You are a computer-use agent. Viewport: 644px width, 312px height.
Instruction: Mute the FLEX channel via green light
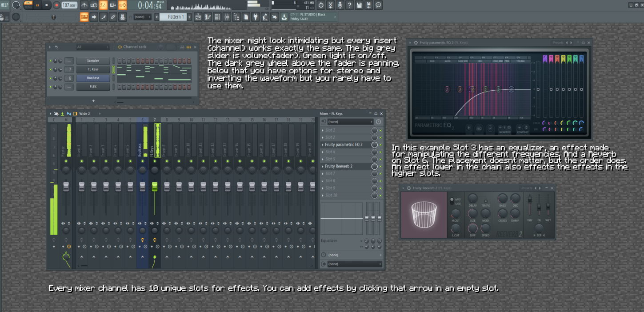click(x=50, y=87)
